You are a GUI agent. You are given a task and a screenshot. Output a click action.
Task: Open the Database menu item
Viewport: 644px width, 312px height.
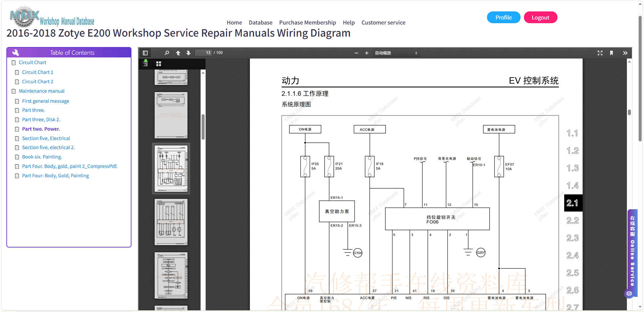pyautogui.click(x=261, y=23)
